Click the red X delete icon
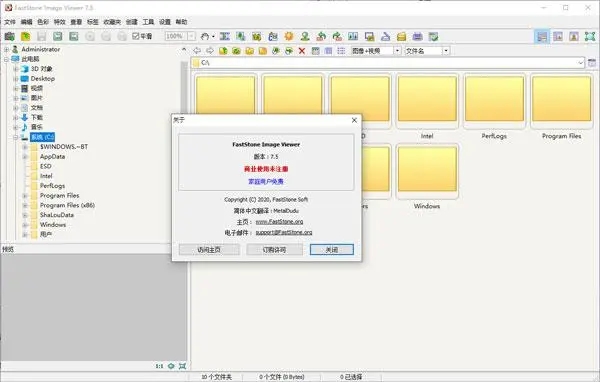This screenshot has height=382, width=600. pos(302,51)
